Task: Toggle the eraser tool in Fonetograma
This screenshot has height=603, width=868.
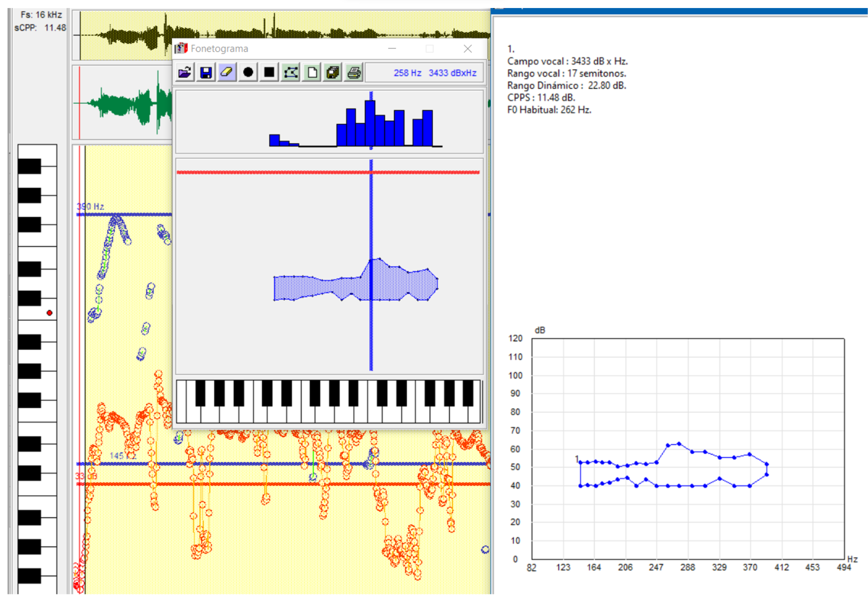Action: 227,72
